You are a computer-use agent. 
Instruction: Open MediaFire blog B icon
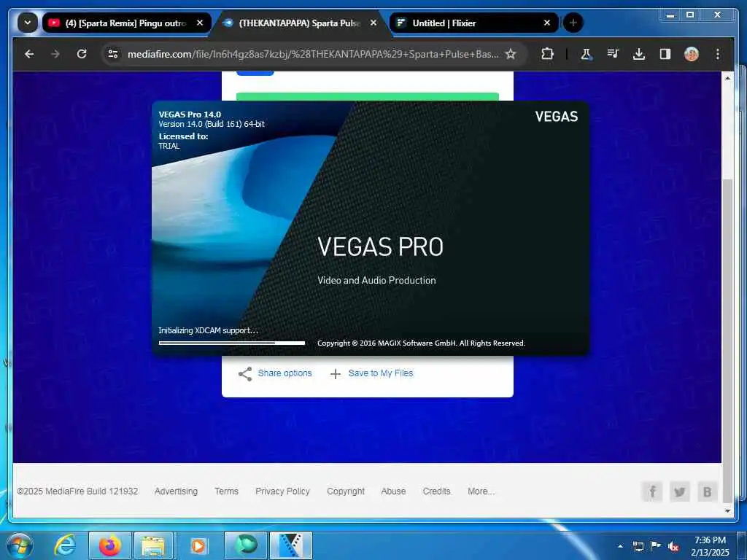click(708, 491)
